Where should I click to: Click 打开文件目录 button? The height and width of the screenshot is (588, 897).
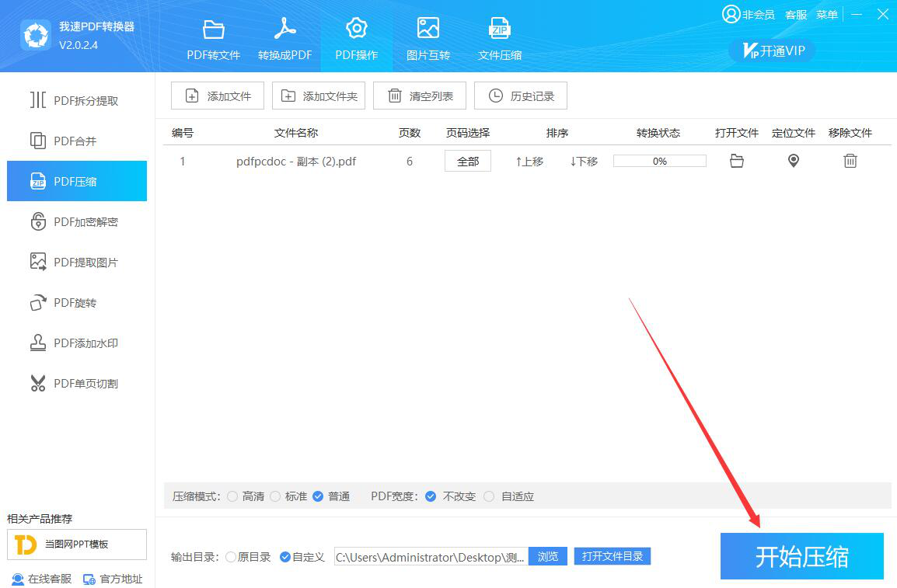612,557
